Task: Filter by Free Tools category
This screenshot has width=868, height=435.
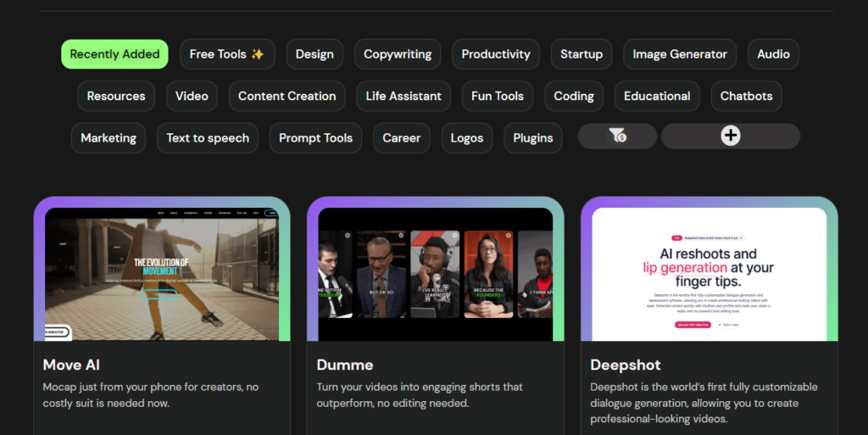Action: 227,54
